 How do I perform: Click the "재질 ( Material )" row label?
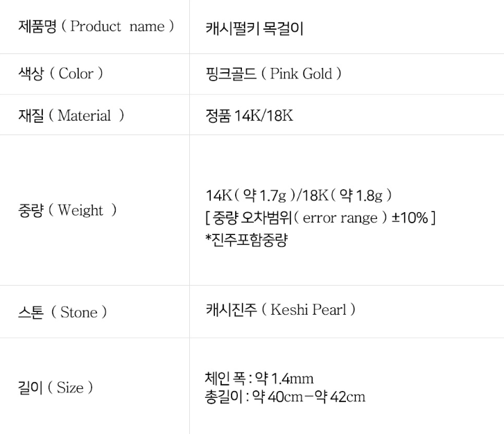click(71, 116)
